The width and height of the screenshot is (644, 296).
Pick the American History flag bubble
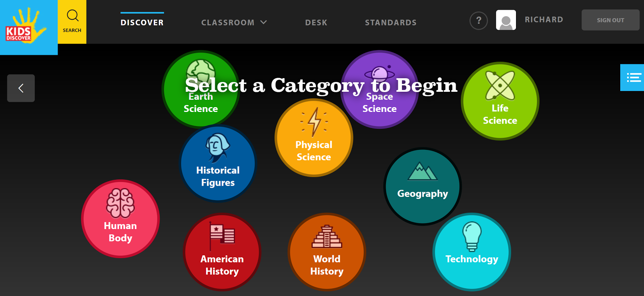pyautogui.click(x=222, y=252)
